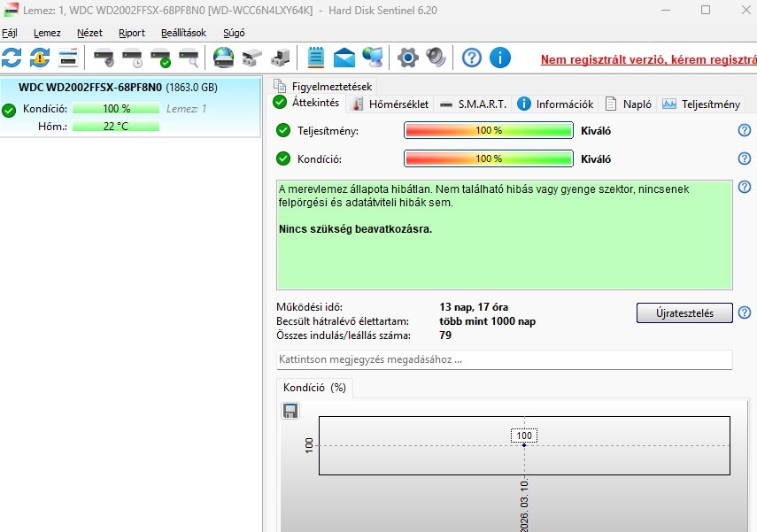Click the Újratesztelés button
This screenshot has height=532, width=757.
[x=684, y=312]
